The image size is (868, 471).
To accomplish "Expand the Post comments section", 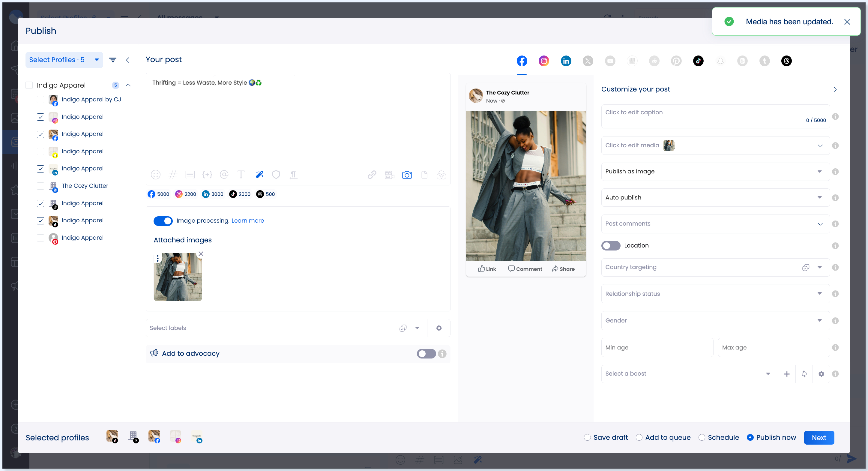I will coord(715,224).
